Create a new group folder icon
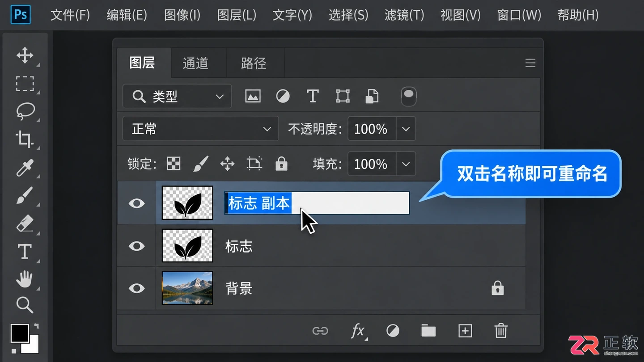This screenshot has height=362, width=644. point(428,331)
